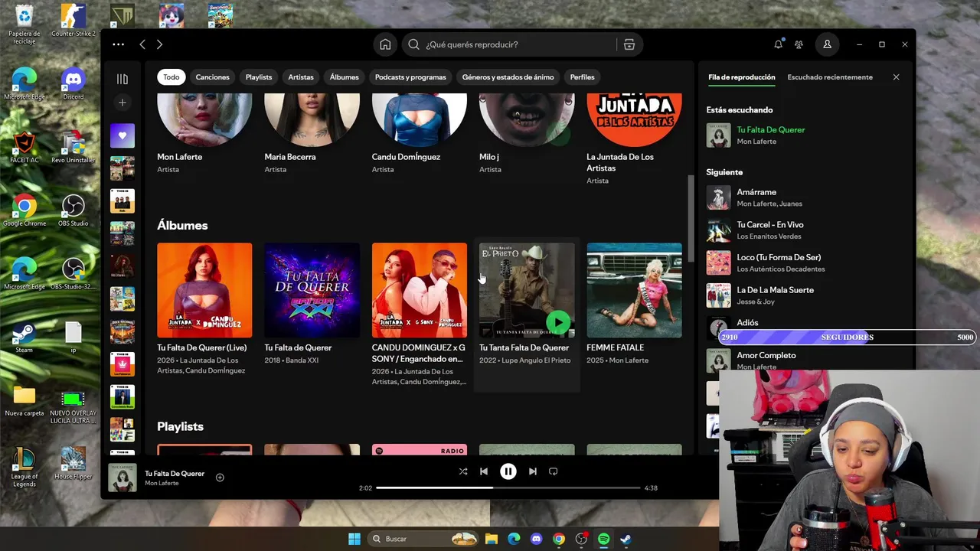The height and width of the screenshot is (551, 980).
Task: Go back with the left arrow
Action: tap(142, 44)
